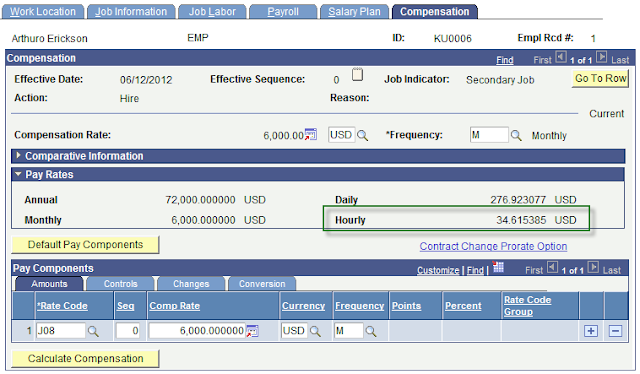The height and width of the screenshot is (374, 640).
Task: Click Find link in Compensation header
Action: [504, 60]
